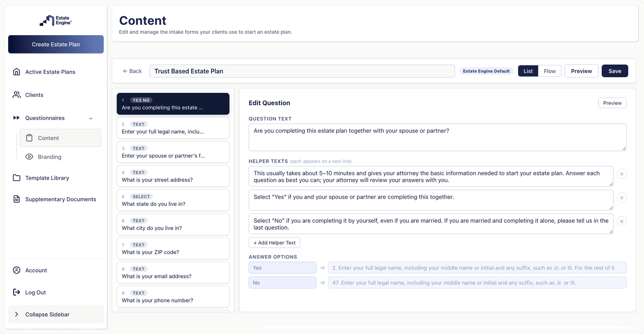Click the Supplementary Documents file icon

pos(17,199)
